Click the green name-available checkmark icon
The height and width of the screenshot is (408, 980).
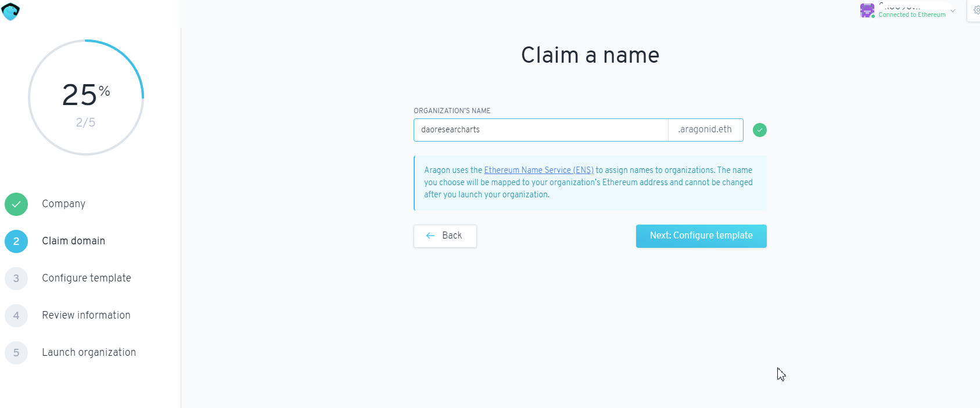point(759,130)
